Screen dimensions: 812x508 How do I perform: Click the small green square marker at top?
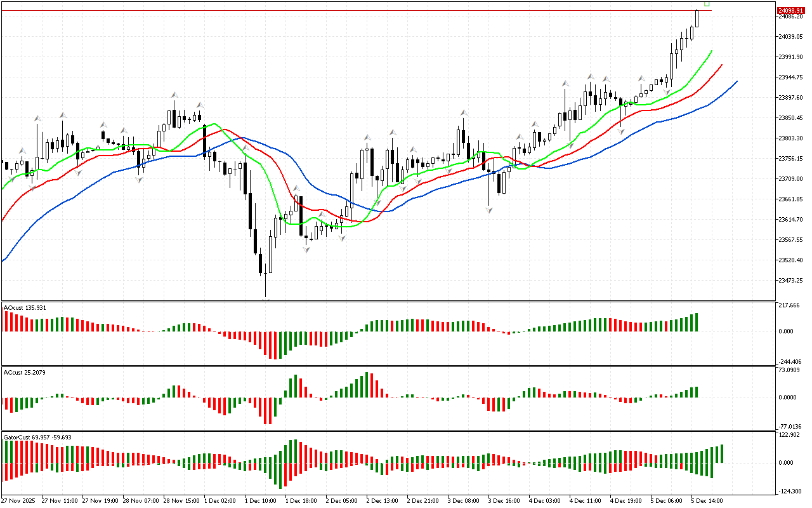[707, 4]
